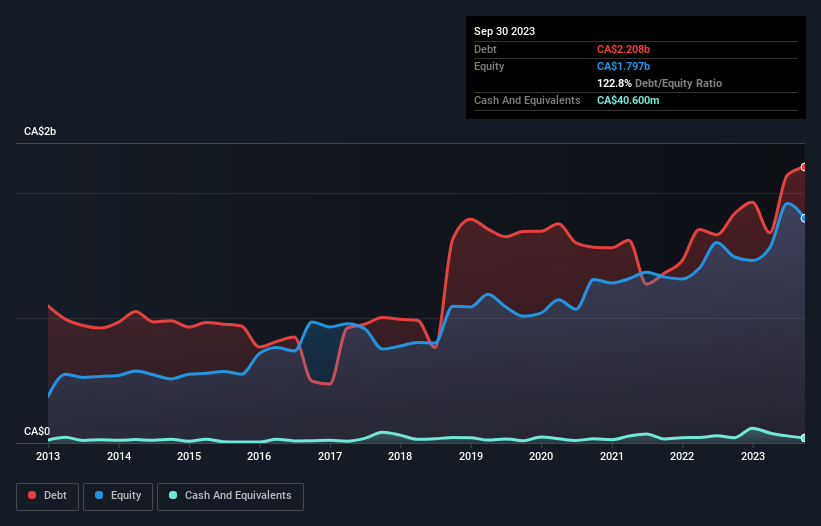The image size is (821, 526).
Task: Click the Cash And Equivalents tooltip label
Action: (527, 100)
